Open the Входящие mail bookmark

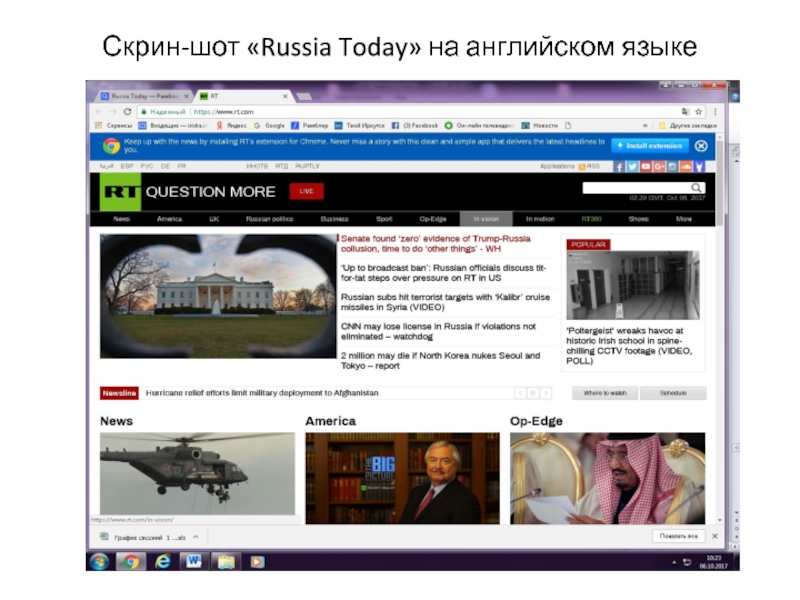click(173, 126)
